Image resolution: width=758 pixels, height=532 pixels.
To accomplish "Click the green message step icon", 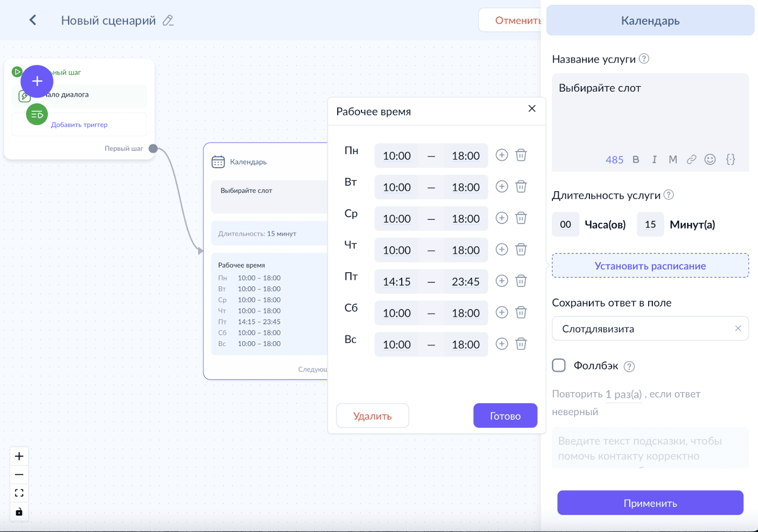I will click(37, 115).
